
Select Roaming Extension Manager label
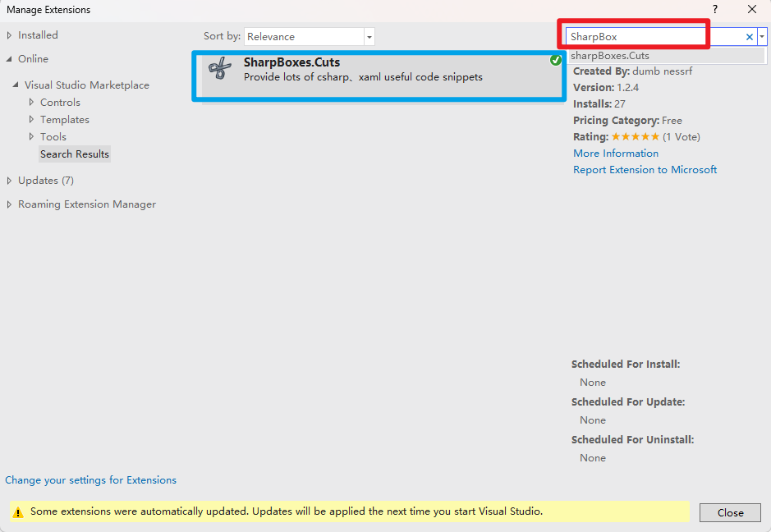click(87, 204)
